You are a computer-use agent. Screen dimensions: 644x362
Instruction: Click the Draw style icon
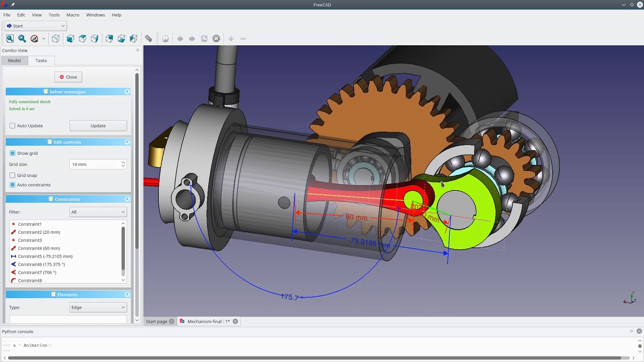click(34, 39)
